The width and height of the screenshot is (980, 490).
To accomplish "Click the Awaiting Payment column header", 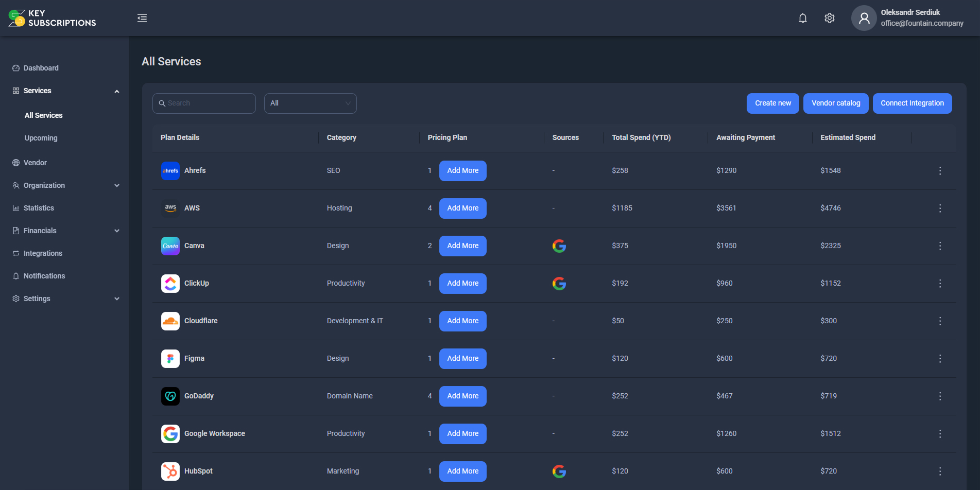I will pyautogui.click(x=746, y=137).
